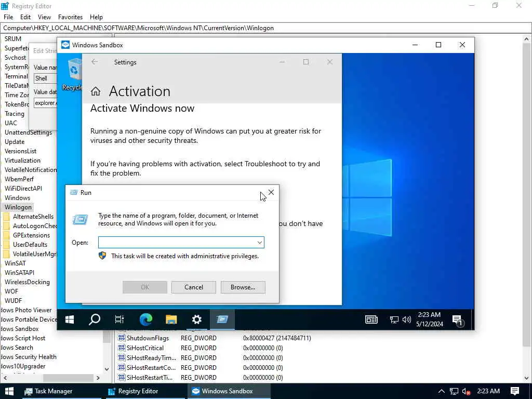Click Cancel in the Run dialog
The image size is (532, 399).
click(x=194, y=287)
